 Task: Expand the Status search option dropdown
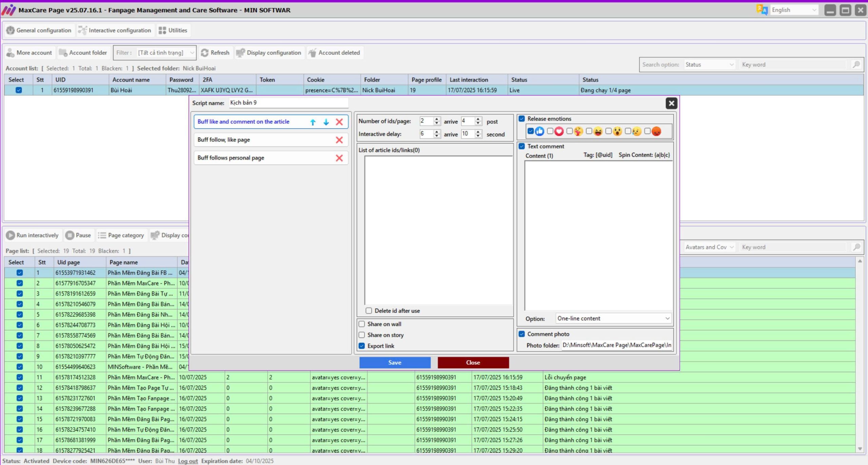click(709, 64)
